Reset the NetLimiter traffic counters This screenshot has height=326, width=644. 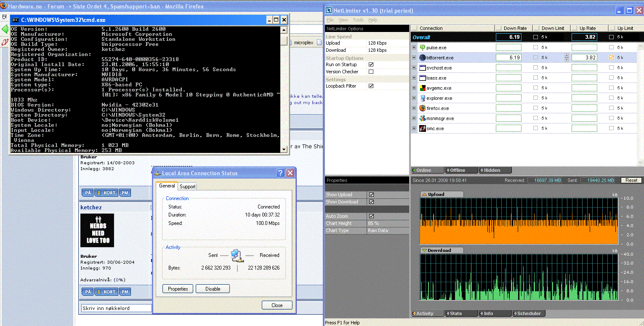(631, 180)
